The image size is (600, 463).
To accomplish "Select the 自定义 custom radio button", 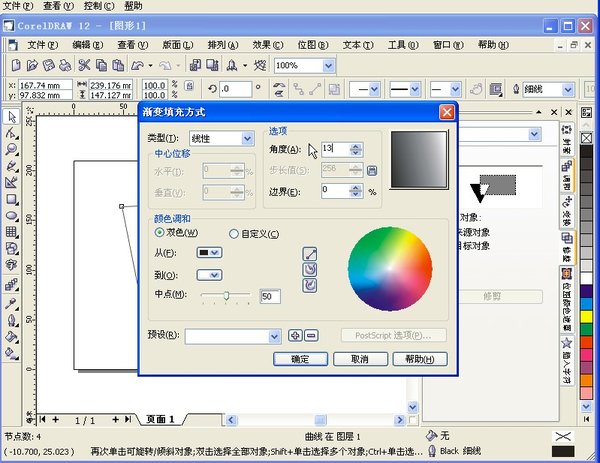I will point(234,234).
